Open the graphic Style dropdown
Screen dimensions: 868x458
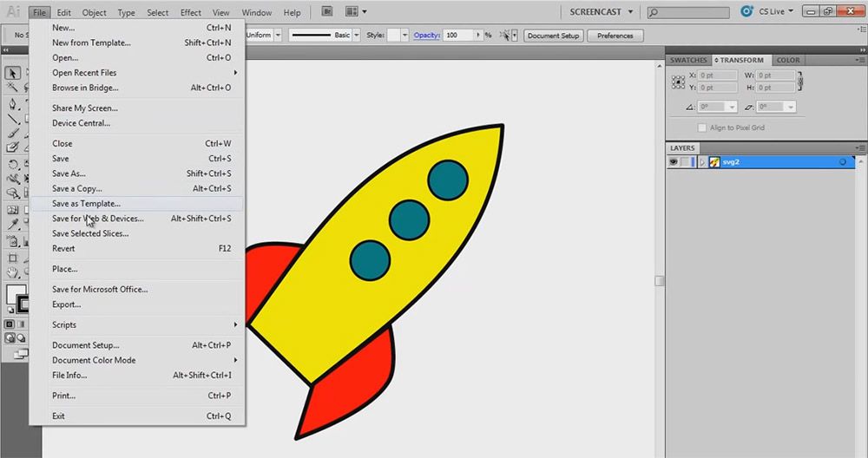pos(404,36)
